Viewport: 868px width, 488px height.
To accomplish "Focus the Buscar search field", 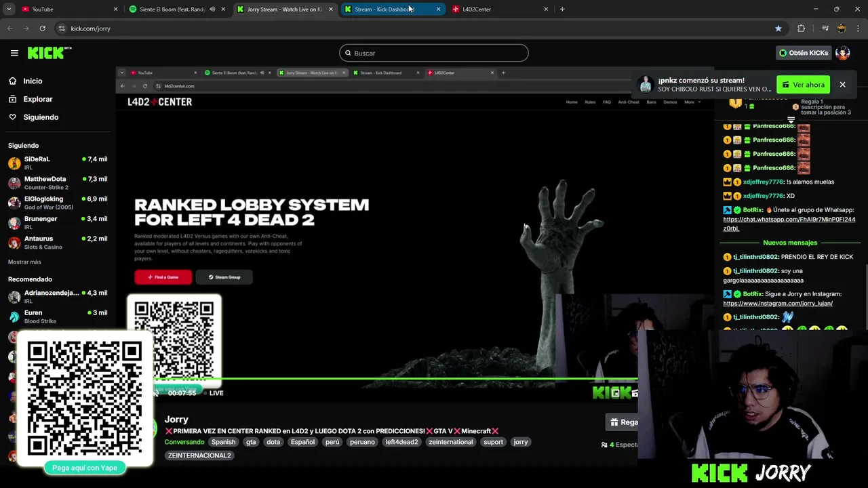I will (x=434, y=53).
